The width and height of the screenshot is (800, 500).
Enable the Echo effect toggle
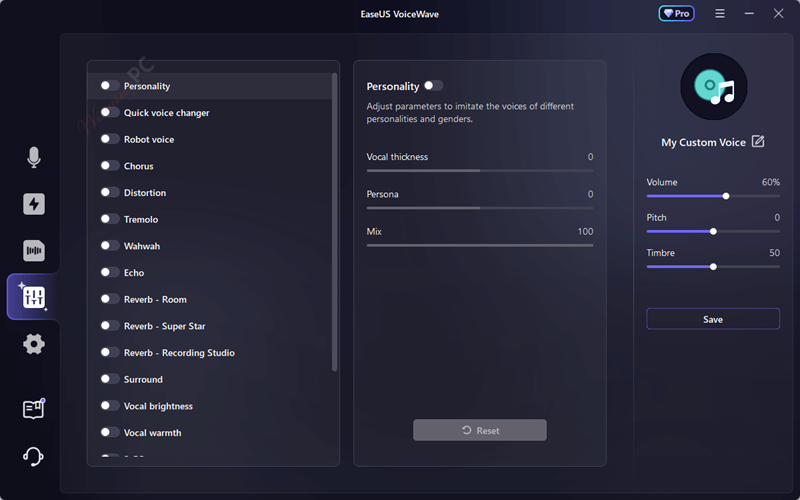(110, 272)
